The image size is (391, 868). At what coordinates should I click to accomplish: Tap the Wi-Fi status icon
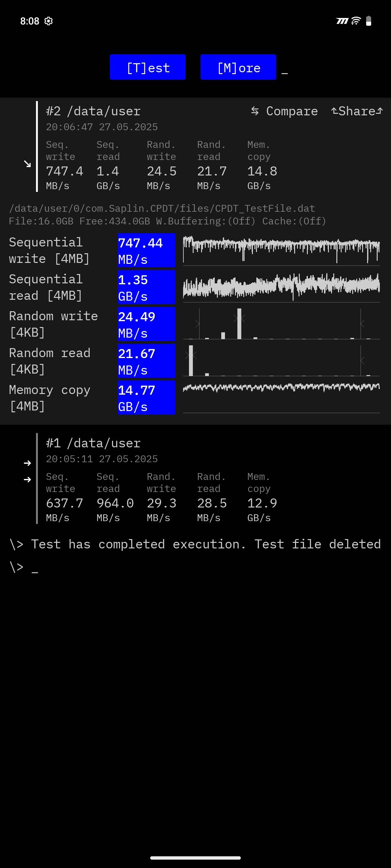tap(356, 21)
